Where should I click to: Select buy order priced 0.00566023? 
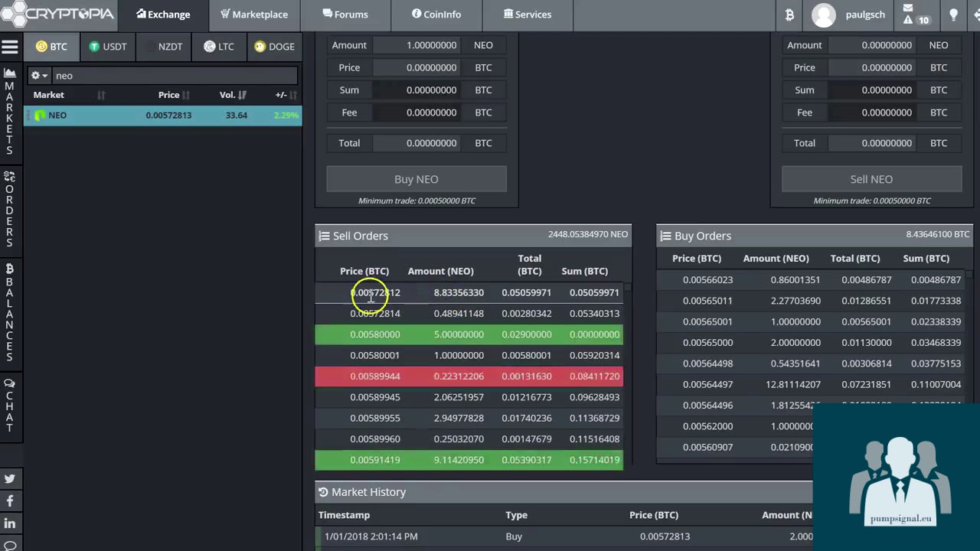[812, 280]
